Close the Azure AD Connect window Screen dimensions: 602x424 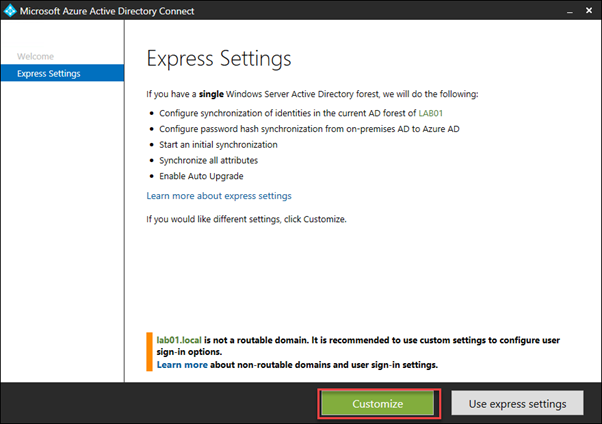(589, 10)
